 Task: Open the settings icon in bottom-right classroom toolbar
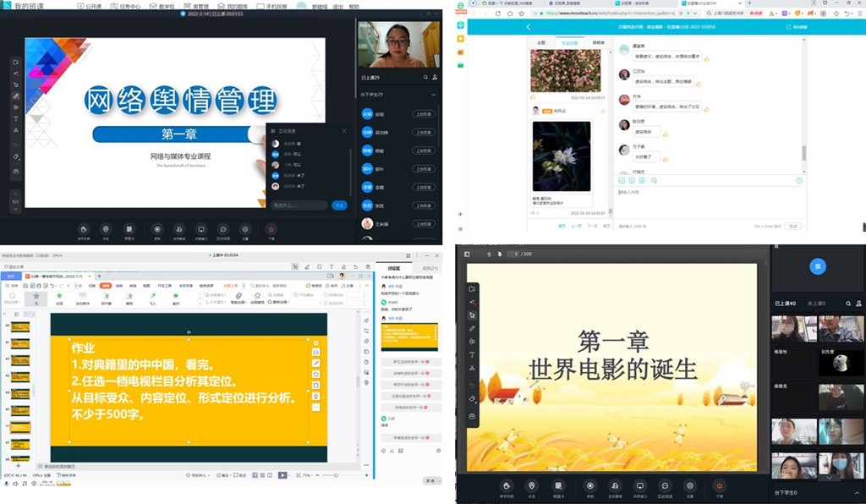[690, 485]
